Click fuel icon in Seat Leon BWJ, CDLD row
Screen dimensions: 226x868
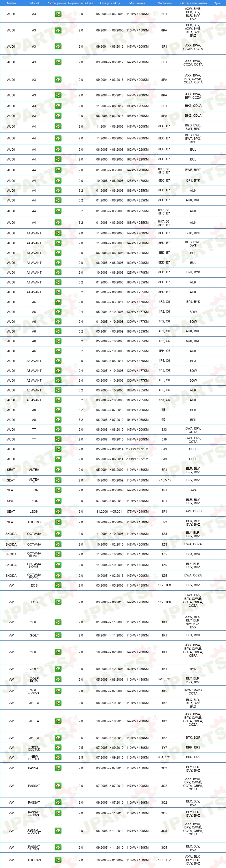coord(58,512)
